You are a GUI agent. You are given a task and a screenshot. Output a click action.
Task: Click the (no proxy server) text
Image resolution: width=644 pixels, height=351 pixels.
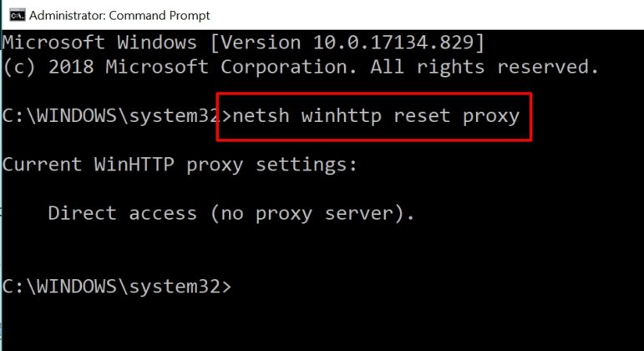[312, 214]
